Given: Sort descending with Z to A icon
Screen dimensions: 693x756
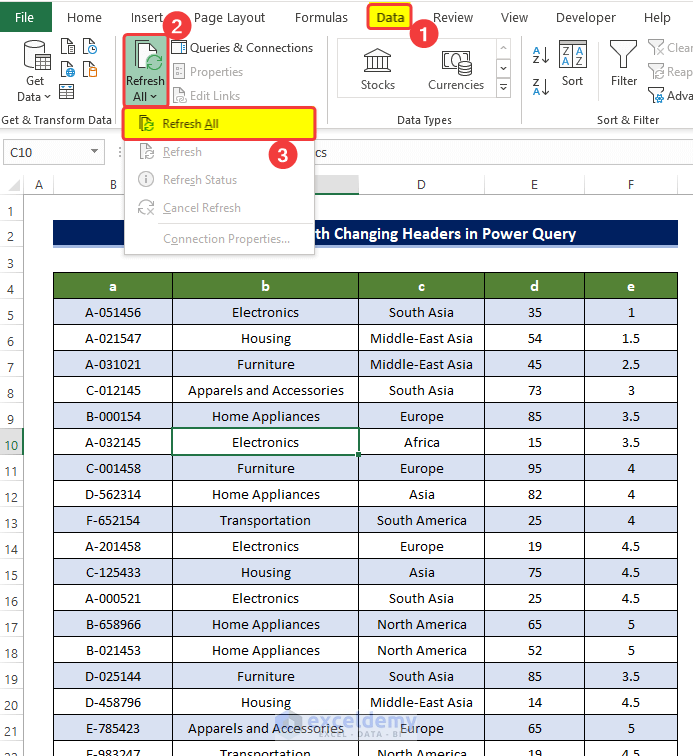Looking at the screenshot, I should [541, 87].
